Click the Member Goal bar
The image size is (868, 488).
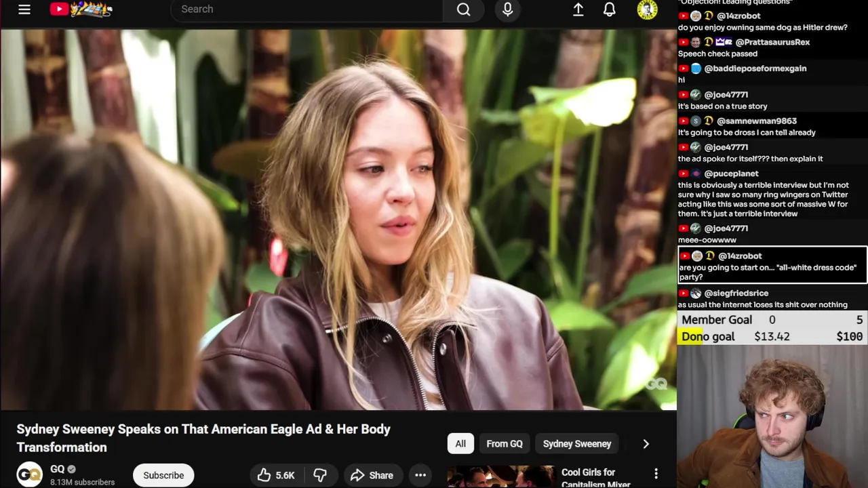tap(772, 320)
